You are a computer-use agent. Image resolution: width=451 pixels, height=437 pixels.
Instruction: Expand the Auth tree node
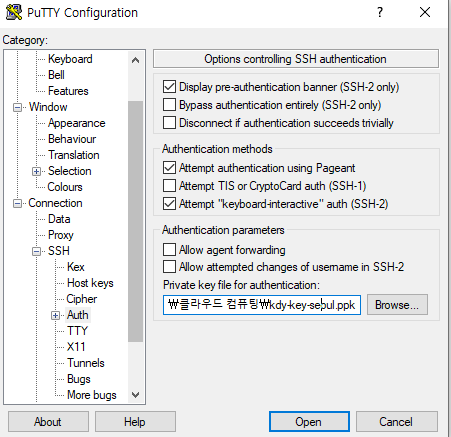pyautogui.click(x=55, y=315)
